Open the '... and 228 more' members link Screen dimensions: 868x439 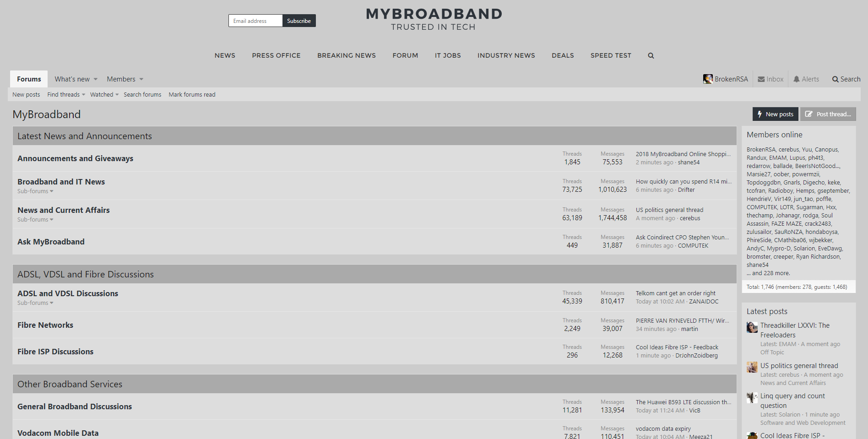pos(768,273)
